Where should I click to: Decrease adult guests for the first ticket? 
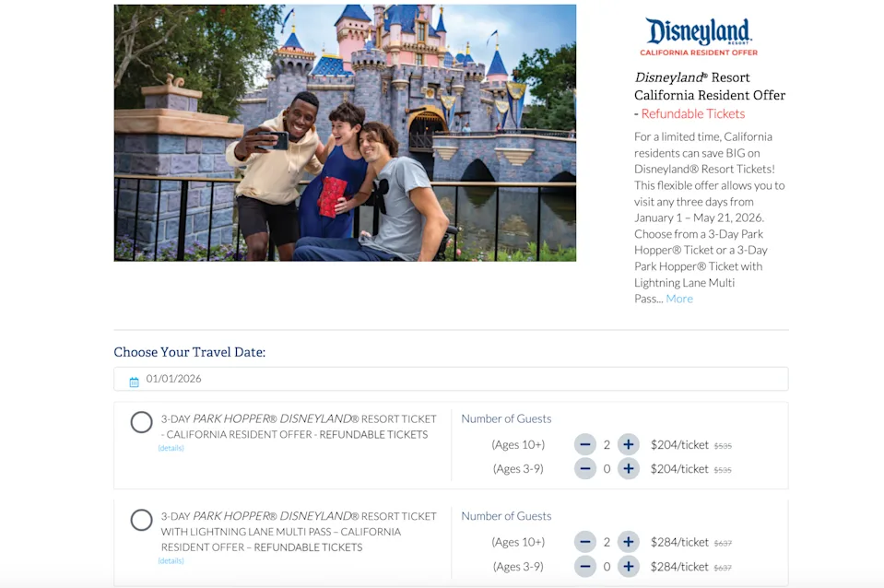coord(585,444)
